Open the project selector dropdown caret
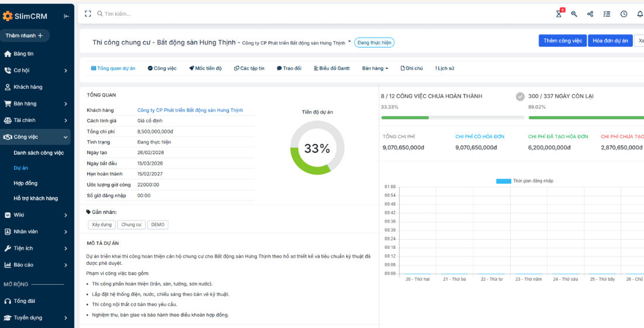Viewport: 644px width, 328px height. pos(350,42)
